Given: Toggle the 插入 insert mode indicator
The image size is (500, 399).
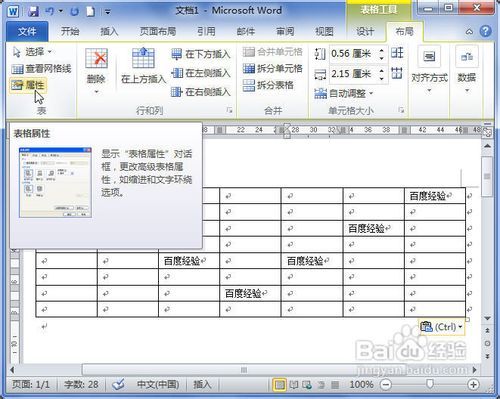Looking at the screenshot, I should [x=202, y=384].
